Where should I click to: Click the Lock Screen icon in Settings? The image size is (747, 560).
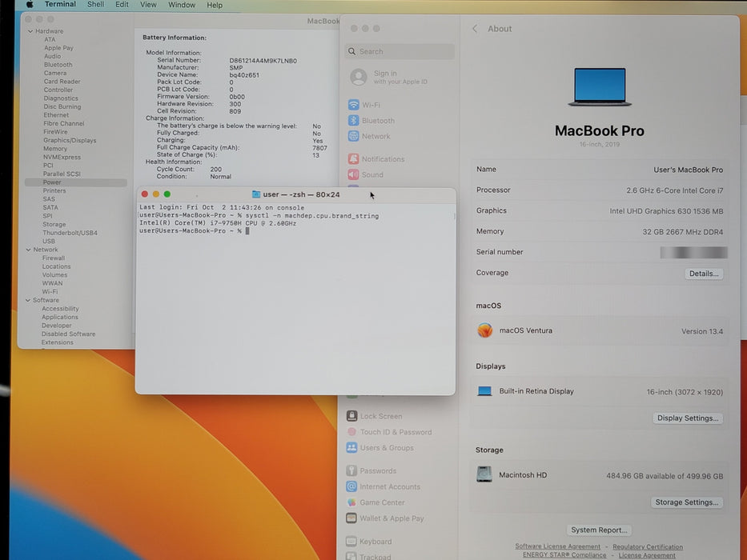point(352,416)
